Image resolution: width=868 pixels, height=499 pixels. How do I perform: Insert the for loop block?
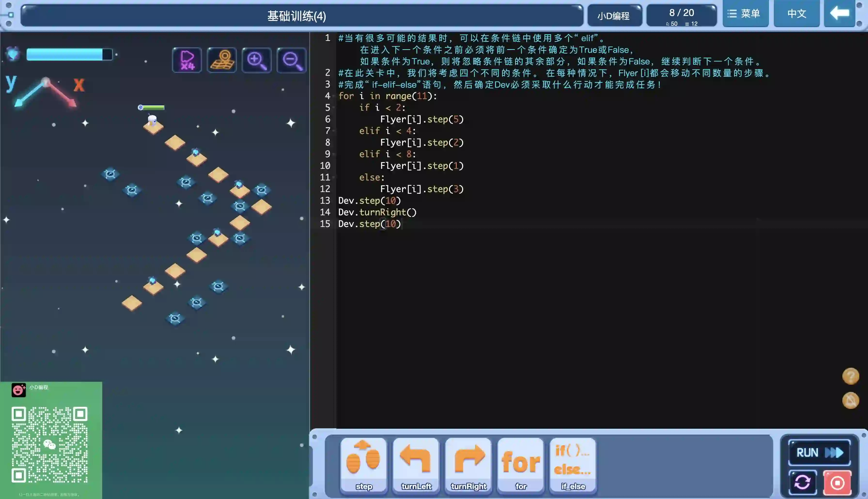click(521, 465)
